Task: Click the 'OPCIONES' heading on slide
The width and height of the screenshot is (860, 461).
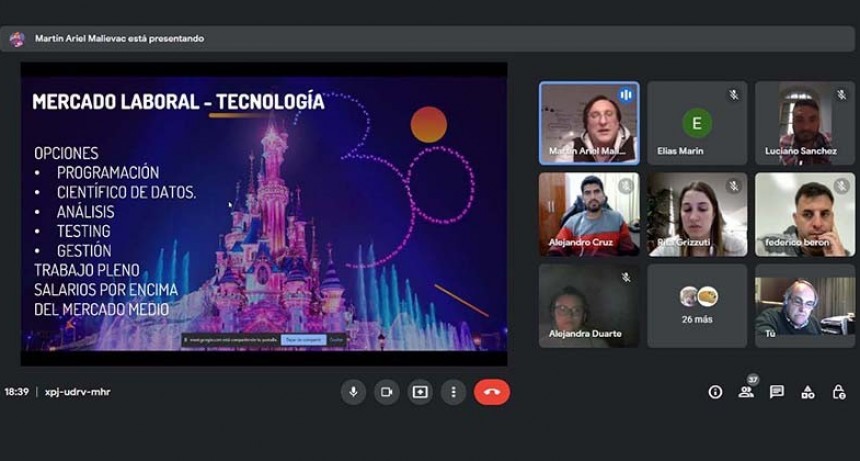Action: [x=66, y=153]
